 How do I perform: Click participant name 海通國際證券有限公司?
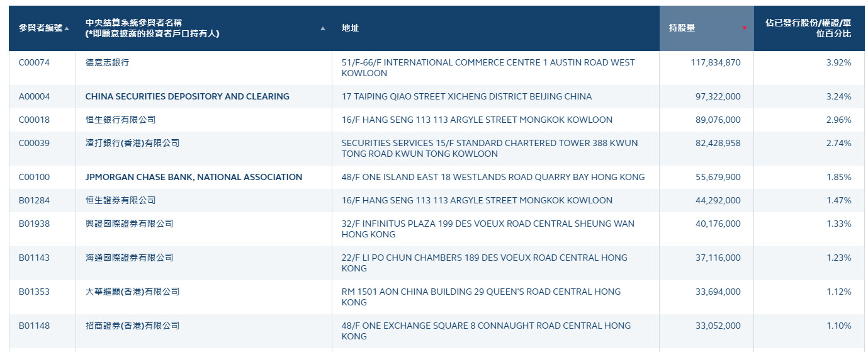tap(129, 258)
